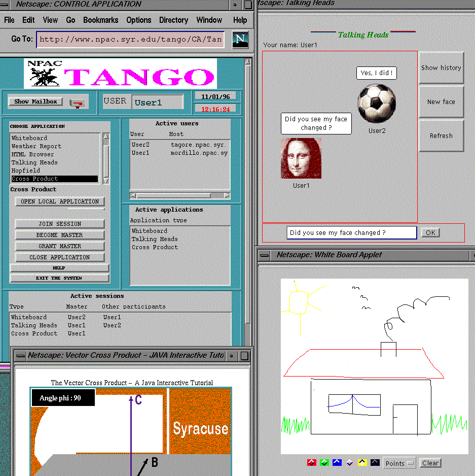
Task: Select Cross Product in application list
Action: [55, 179]
